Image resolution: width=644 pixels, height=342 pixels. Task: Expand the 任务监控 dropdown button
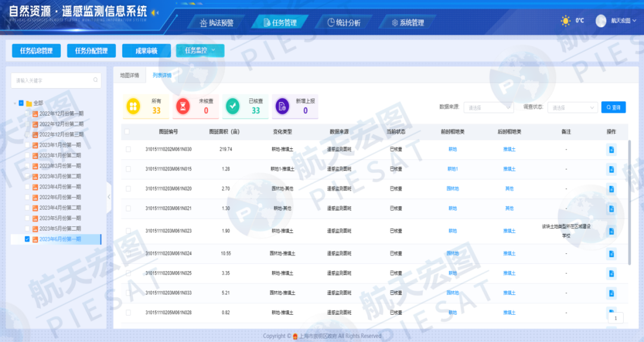(x=200, y=51)
